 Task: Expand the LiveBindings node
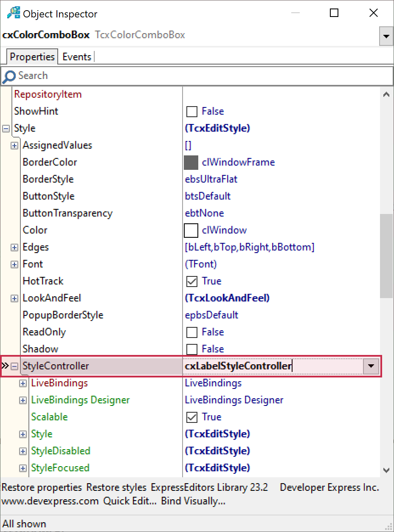point(23,383)
